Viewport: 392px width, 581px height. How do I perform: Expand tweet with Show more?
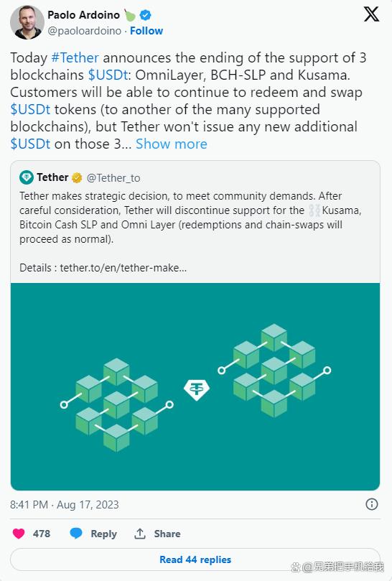coord(171,144)
